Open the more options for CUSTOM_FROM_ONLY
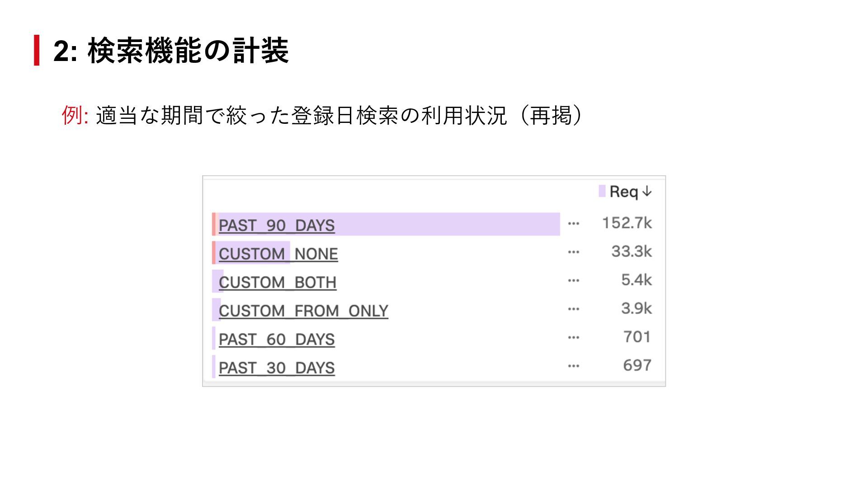The image size is (868, 488). [573, 309]
